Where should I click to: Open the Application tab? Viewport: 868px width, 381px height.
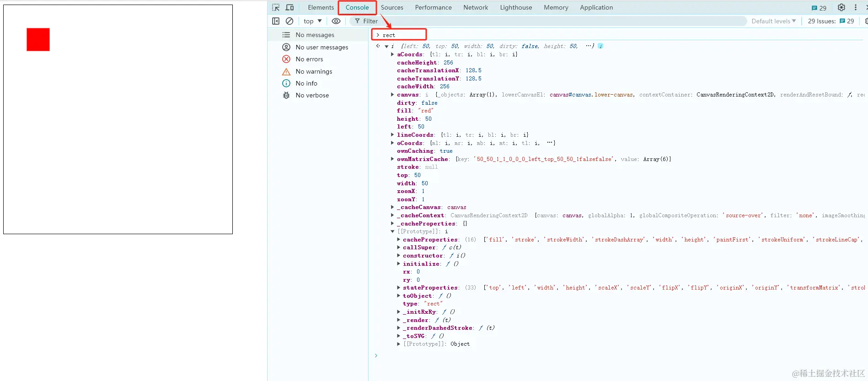click(x=596, y=7)
